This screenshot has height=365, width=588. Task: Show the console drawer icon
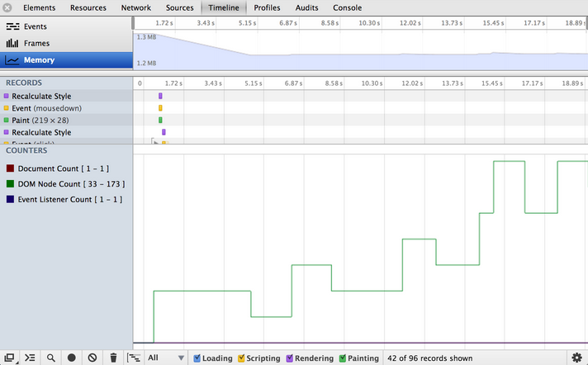pyautogui.click(x=30, y=358)
